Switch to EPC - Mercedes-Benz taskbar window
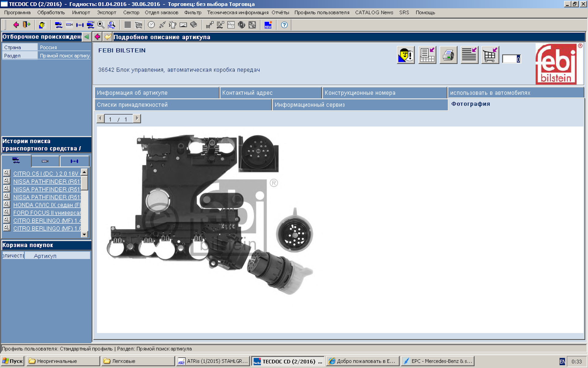The width and height of the screenshot is (588, 368). (x=438, y=361)
